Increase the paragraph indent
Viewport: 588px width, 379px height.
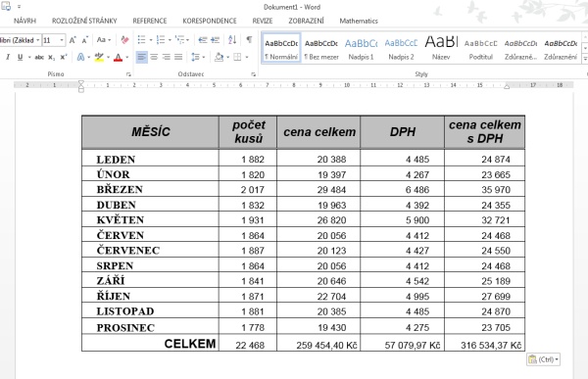coord(215,40)
